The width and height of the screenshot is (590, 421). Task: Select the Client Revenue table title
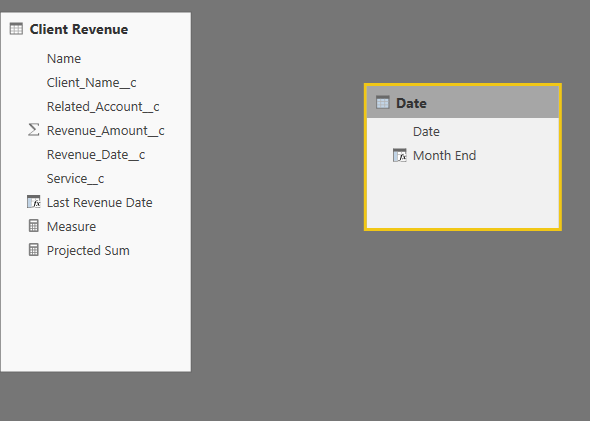(x=79, y=29)
